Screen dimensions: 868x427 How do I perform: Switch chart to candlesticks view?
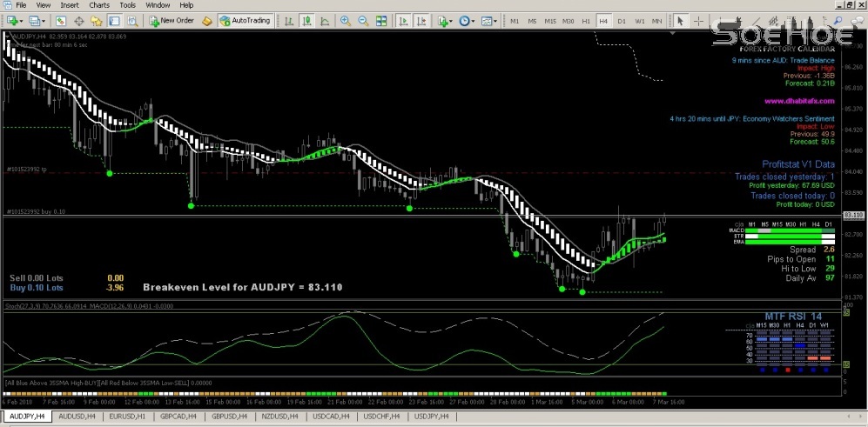[x=305, y=20]
